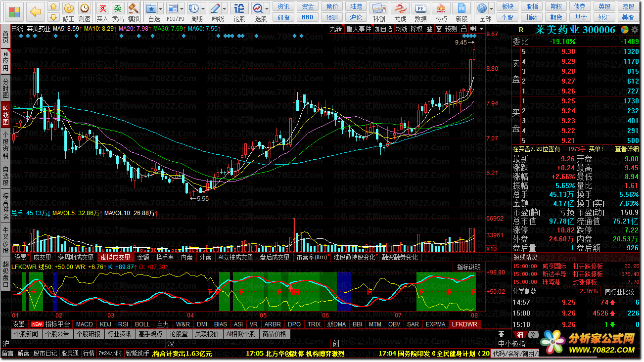Viewport: 644px width, 362px height.
Task: Open the 模拟 simulation gavel icon
Action: coord(134,8)
